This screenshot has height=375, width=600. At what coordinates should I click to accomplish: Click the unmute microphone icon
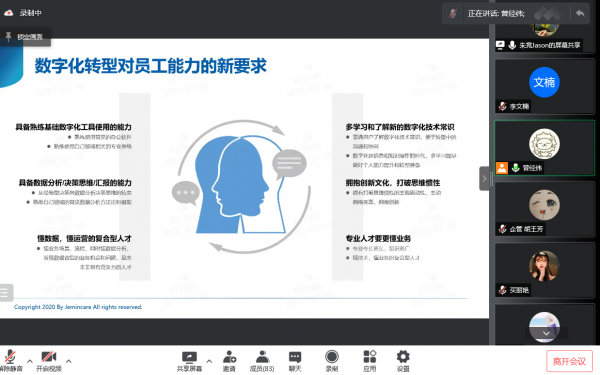tap(10, 357)
